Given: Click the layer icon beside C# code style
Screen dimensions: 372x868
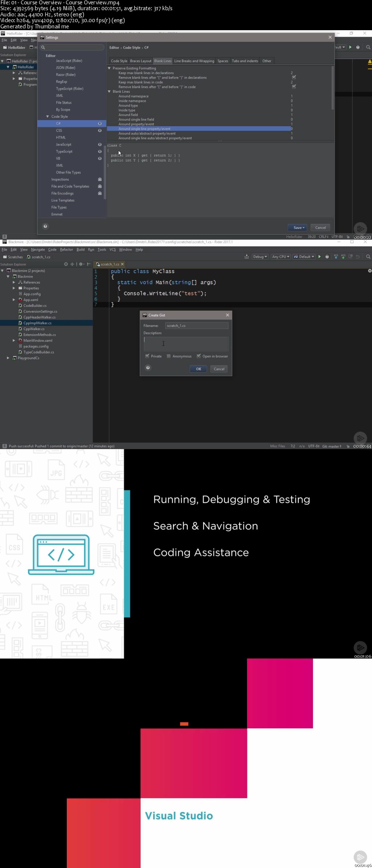Looking at the screenshot, I should coord(100,124).
